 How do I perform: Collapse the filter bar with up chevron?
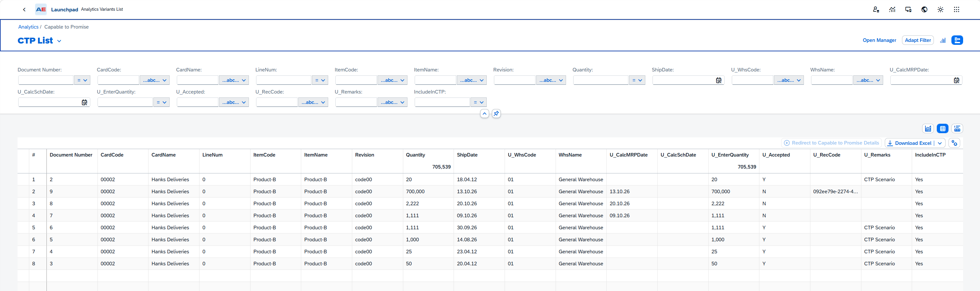pyautogui.click(x=484, y=113)
